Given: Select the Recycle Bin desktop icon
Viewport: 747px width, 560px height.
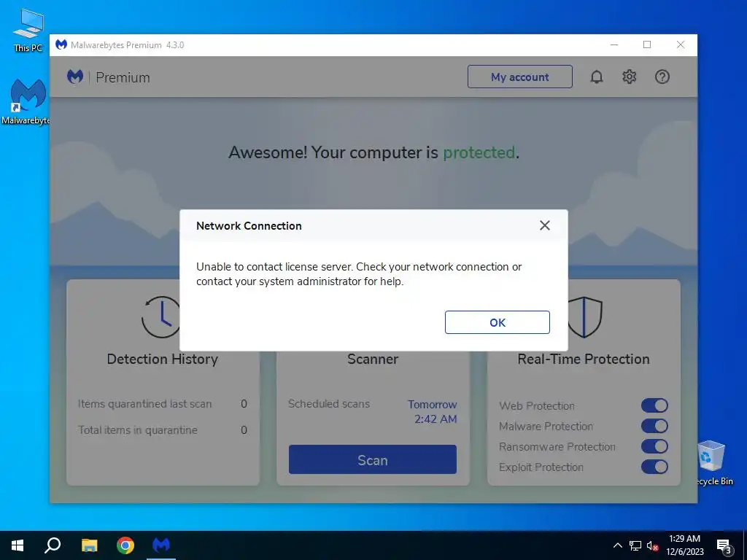Looking at the screenshot, I should coord(713,463).
